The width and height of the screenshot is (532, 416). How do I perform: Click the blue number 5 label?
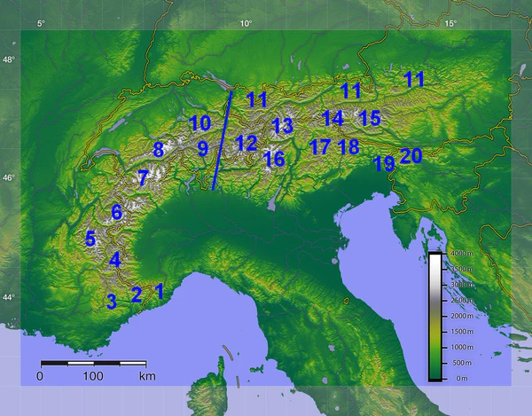(x=90, y=239)
